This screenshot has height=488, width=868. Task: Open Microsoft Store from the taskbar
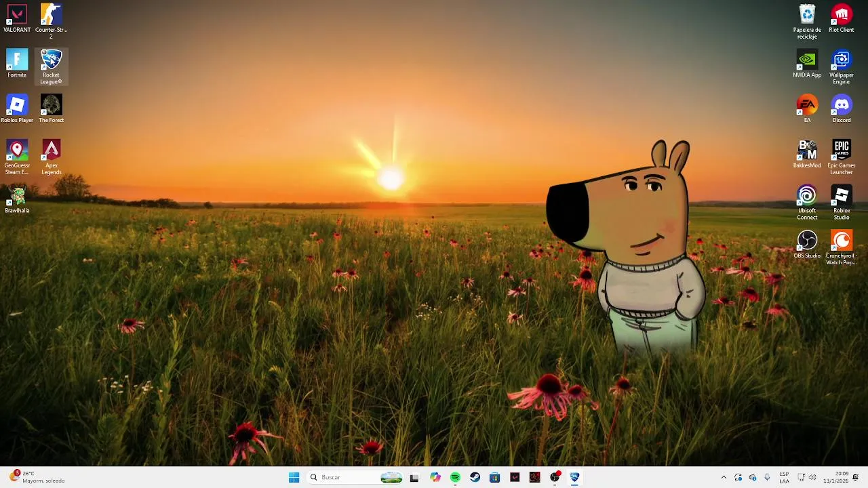click(x=494, y=477)
